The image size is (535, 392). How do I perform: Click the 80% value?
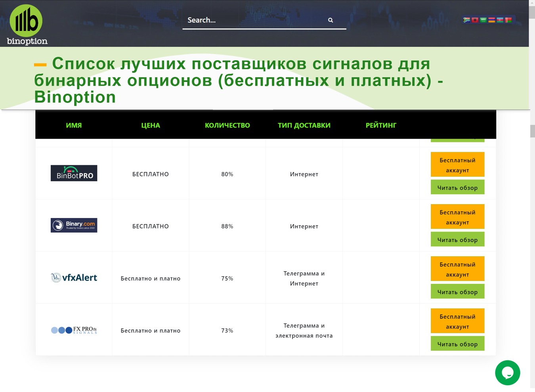pos(227,174)
